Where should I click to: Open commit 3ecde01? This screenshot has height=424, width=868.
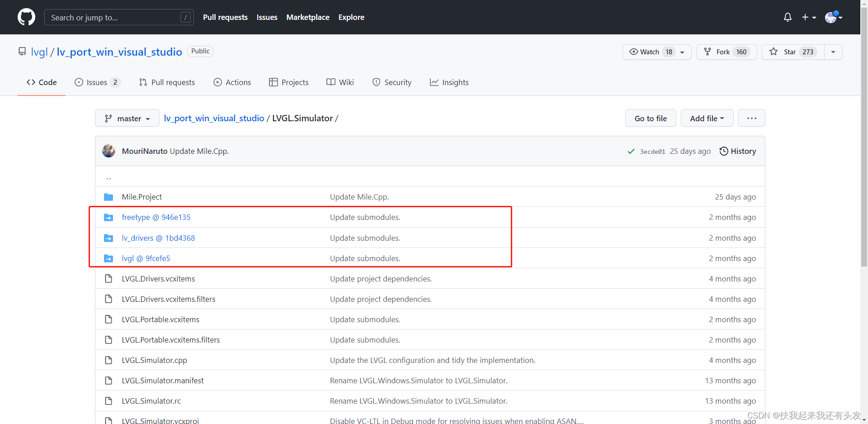tap(652, 152)
